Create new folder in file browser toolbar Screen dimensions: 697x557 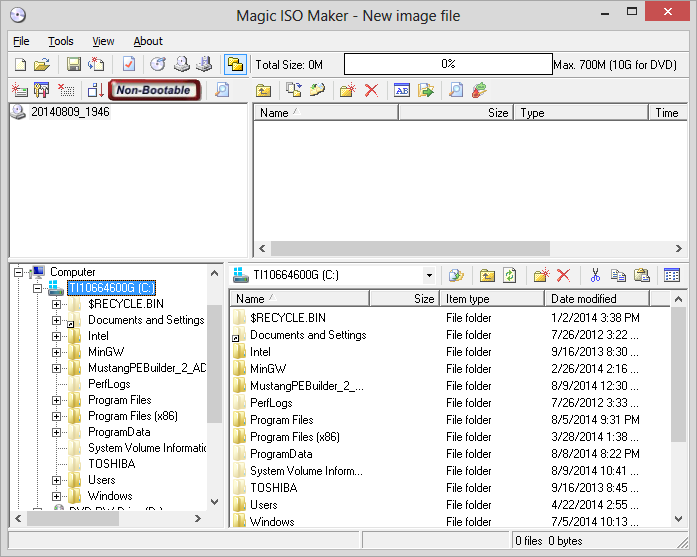(541, 276)
